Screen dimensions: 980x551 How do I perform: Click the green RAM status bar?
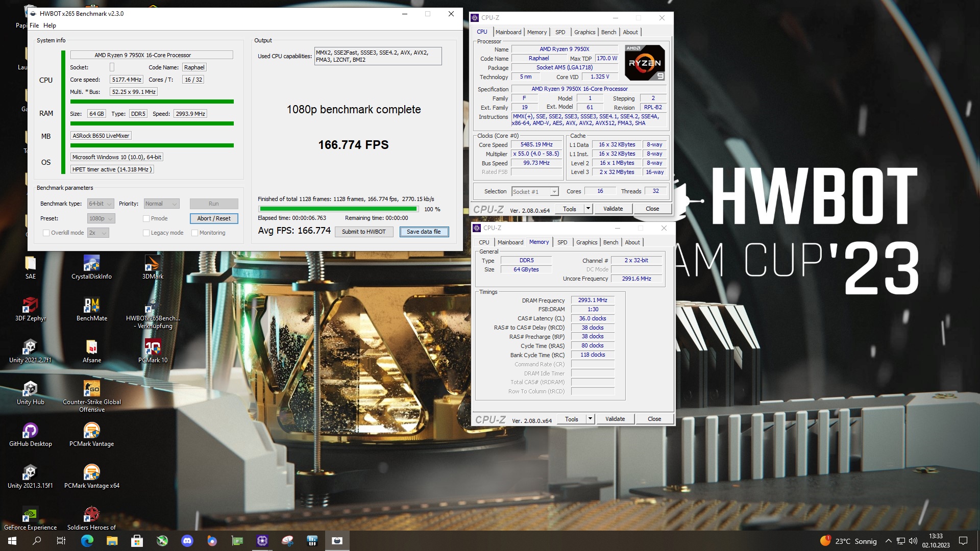(152, 123)
